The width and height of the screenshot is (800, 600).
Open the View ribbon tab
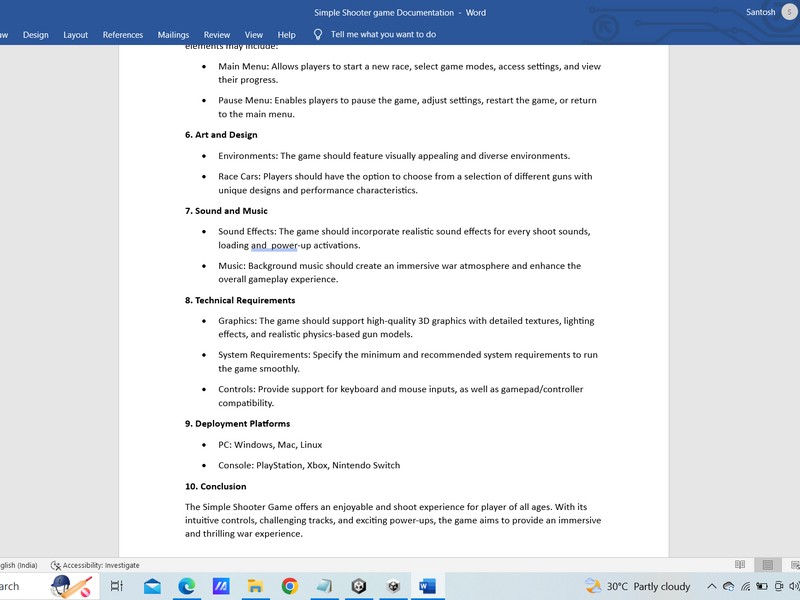254,35
